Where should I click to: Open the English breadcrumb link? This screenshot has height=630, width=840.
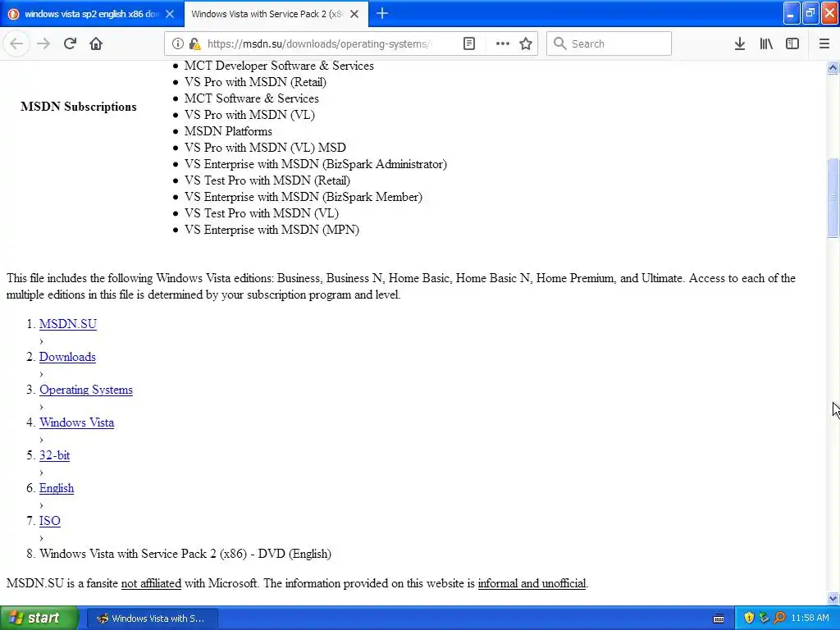[x=57, y=488]
